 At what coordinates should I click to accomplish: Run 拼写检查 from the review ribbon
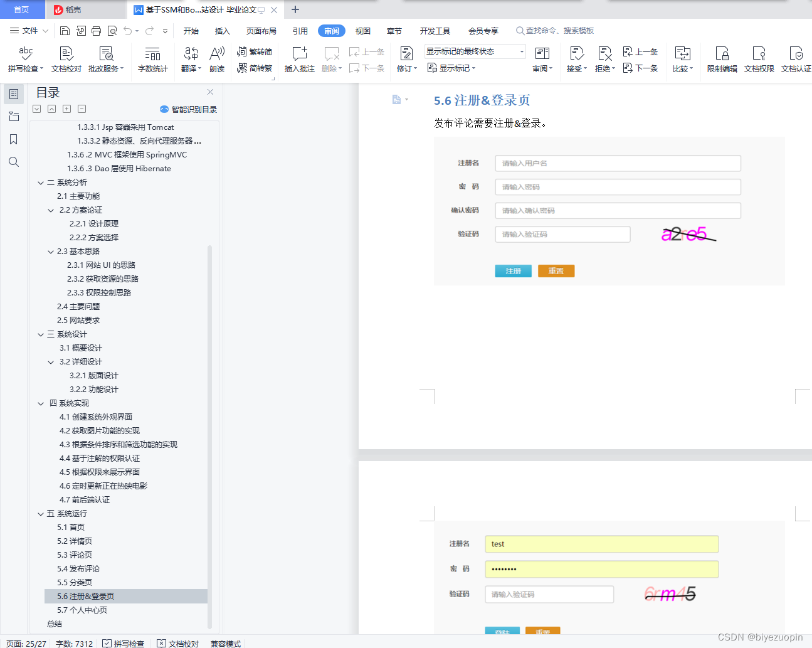[26, 60]
